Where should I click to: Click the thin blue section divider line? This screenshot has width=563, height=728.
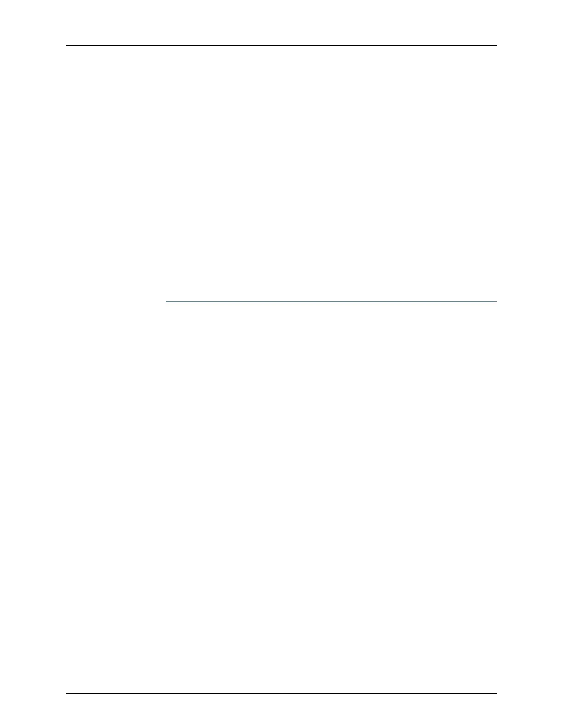(x=331, y=301)
